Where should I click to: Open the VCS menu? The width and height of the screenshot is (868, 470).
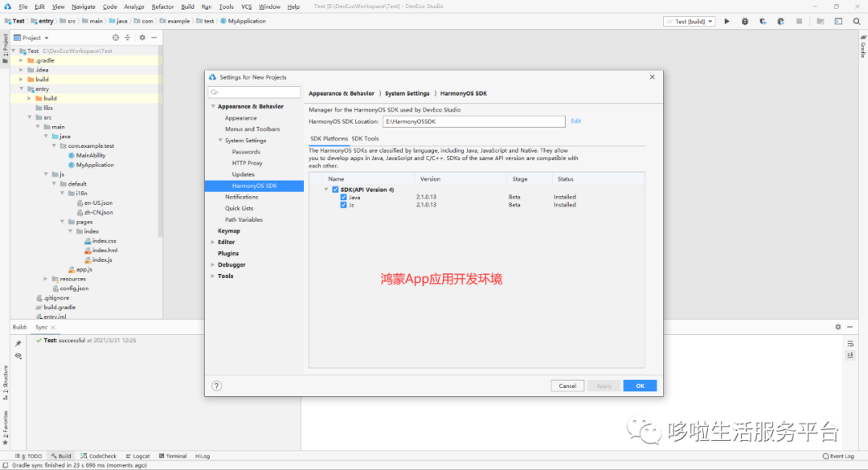247,6
